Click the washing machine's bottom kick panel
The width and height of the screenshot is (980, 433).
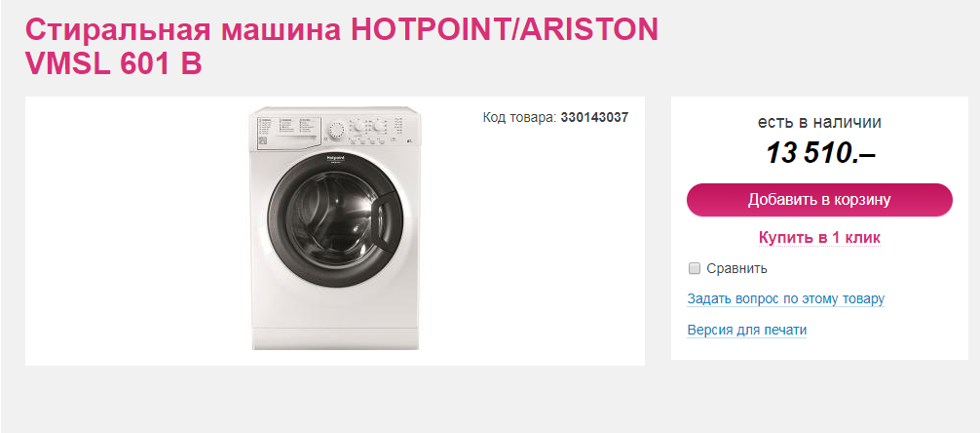pos(334,337)
